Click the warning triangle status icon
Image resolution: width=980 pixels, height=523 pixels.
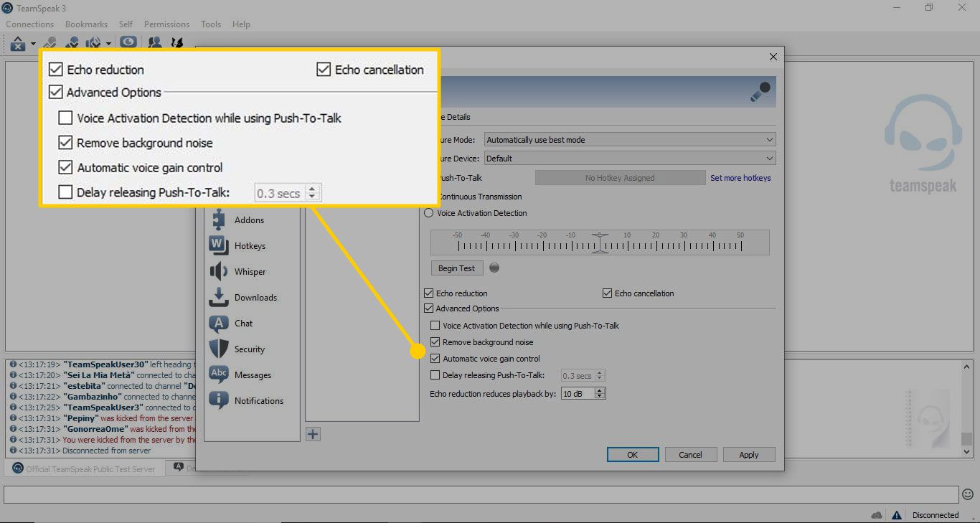coord(897,515)
